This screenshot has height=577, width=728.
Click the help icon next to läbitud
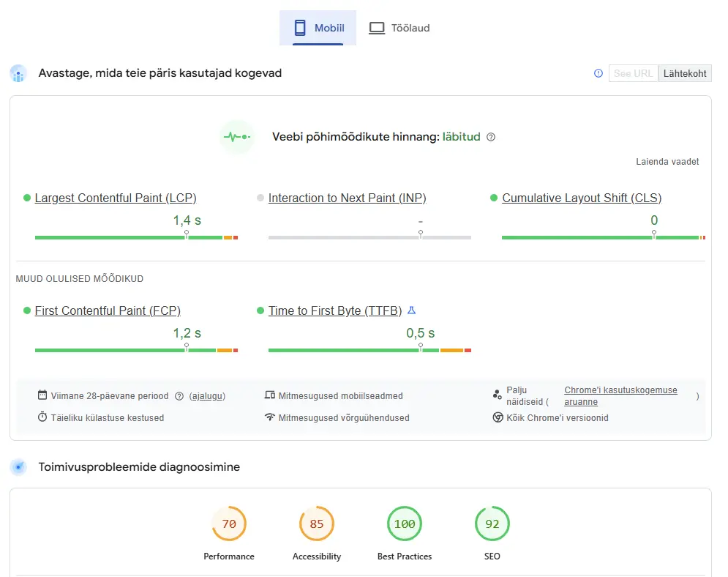491,137
